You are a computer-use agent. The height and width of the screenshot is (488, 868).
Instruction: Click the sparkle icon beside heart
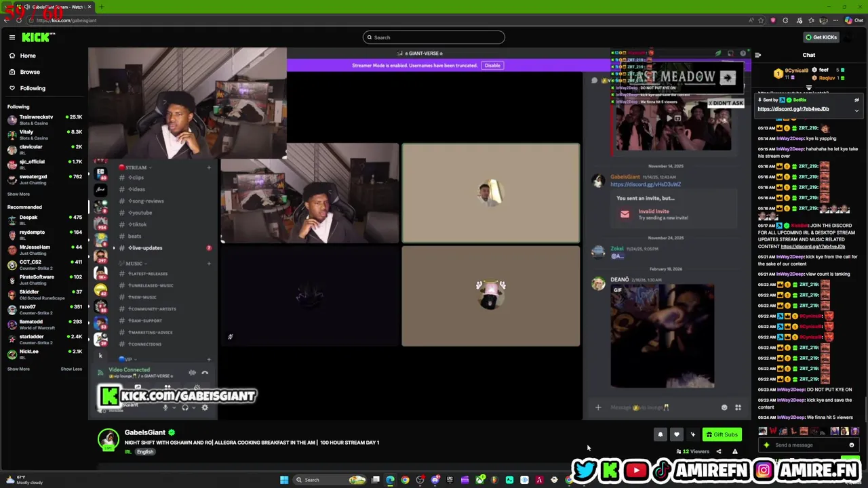click(692, 435)
